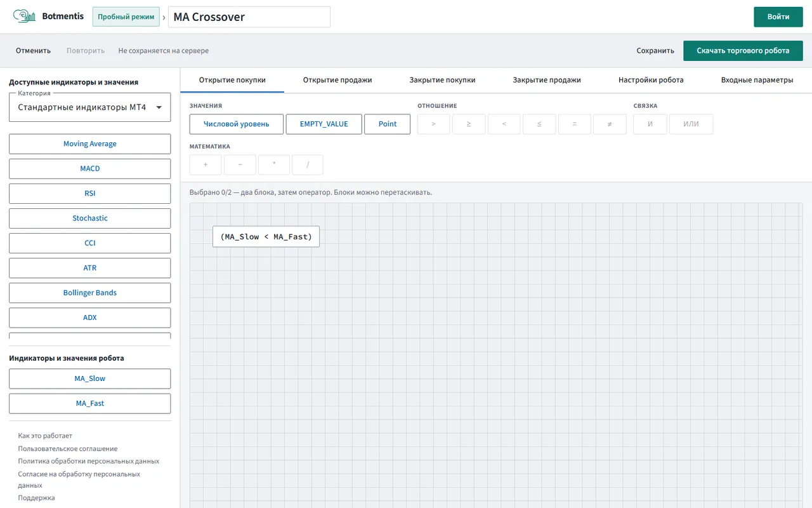Screen dimensions: 812x508
Task: Add the MACD indicator
Action: 90,168
